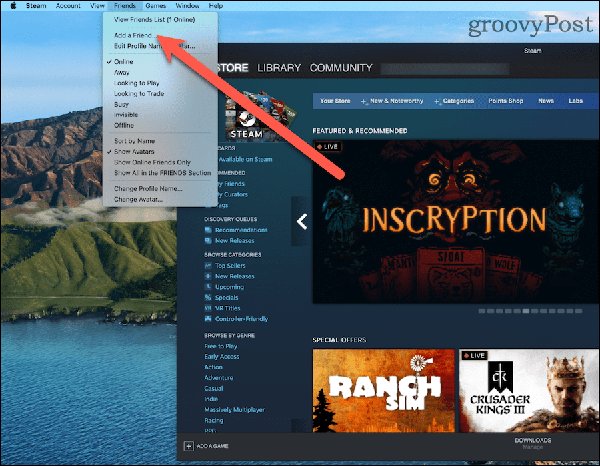Open the Games menu
Viewport: 600px width, 466px height.
[156, 6]
